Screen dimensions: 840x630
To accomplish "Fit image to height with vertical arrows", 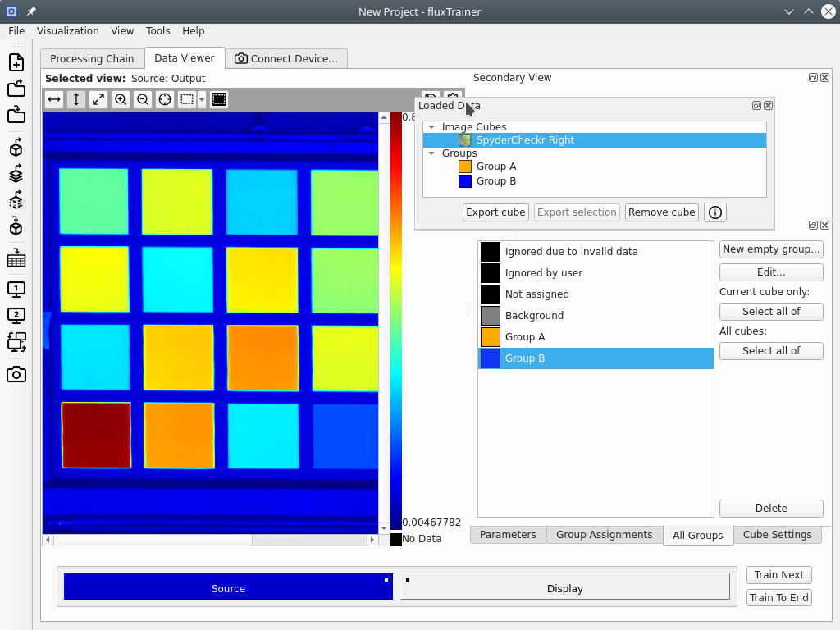I will [76, 99].
